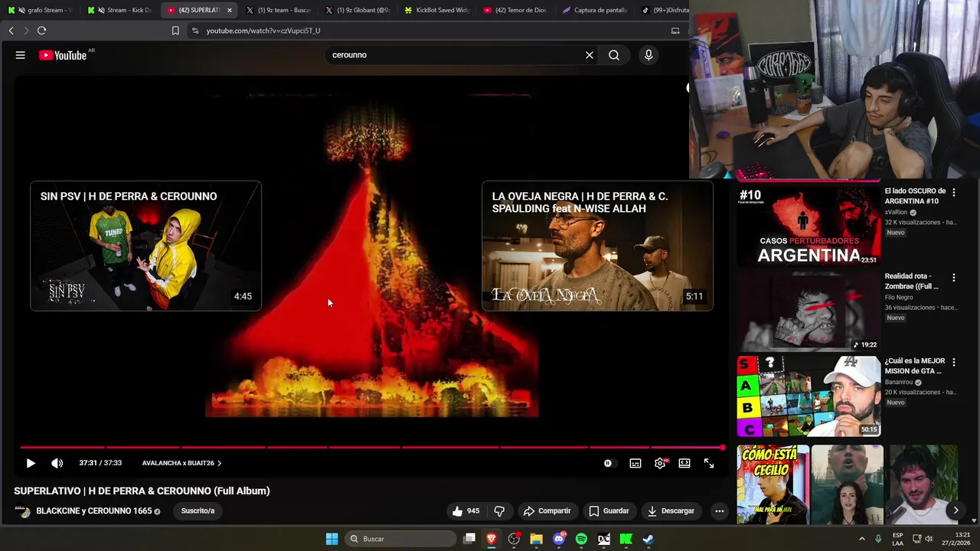Show hidden system tray icons
Viewport: 980px width, 551px height.
coord(861,539)
